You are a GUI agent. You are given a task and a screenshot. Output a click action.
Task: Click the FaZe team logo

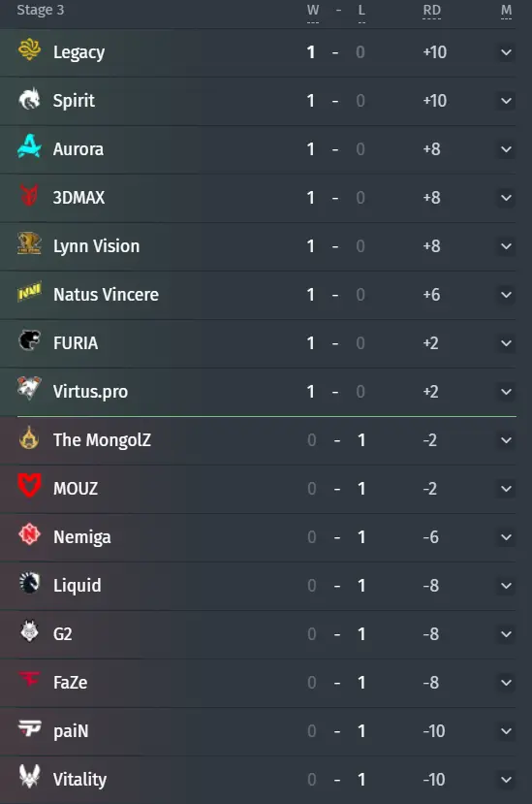pos(29,680)
